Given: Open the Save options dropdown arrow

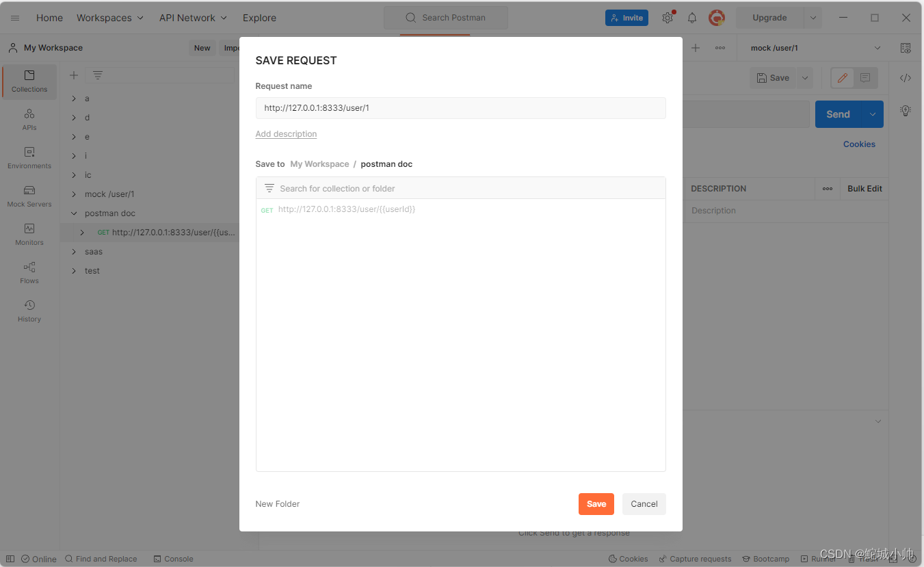Looking at the screenshot, I should point(805,78).
